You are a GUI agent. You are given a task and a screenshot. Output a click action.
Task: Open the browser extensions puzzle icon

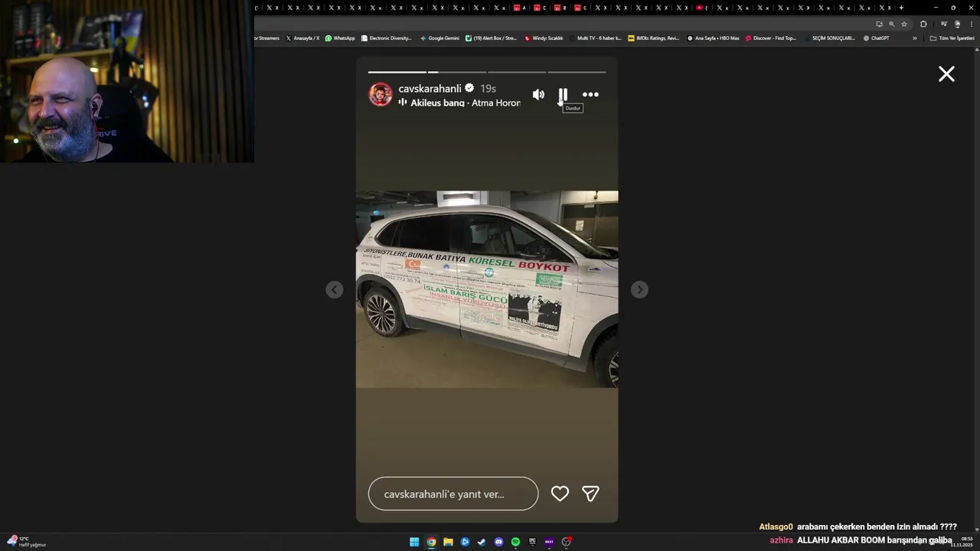pos(923,24)
